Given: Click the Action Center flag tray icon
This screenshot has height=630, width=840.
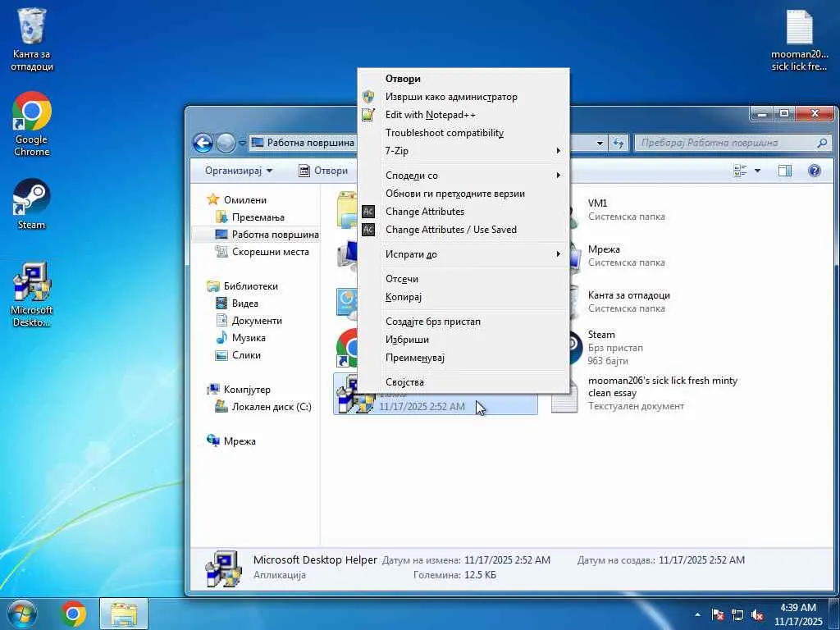Looking at the screenshot, I should (718, 614).
